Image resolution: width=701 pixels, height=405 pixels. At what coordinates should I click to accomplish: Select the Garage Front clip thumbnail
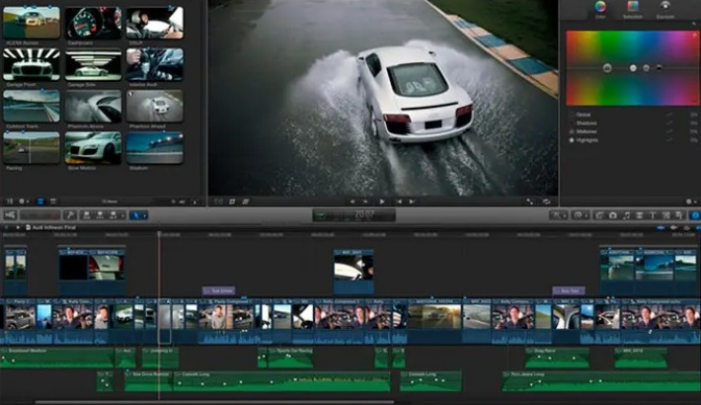(32, 64)
